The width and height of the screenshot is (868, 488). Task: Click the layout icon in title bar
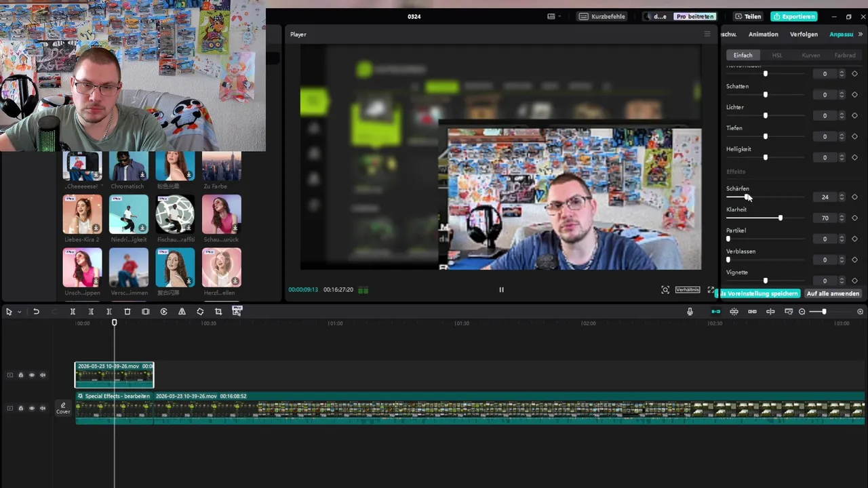(x=551, y=16)
